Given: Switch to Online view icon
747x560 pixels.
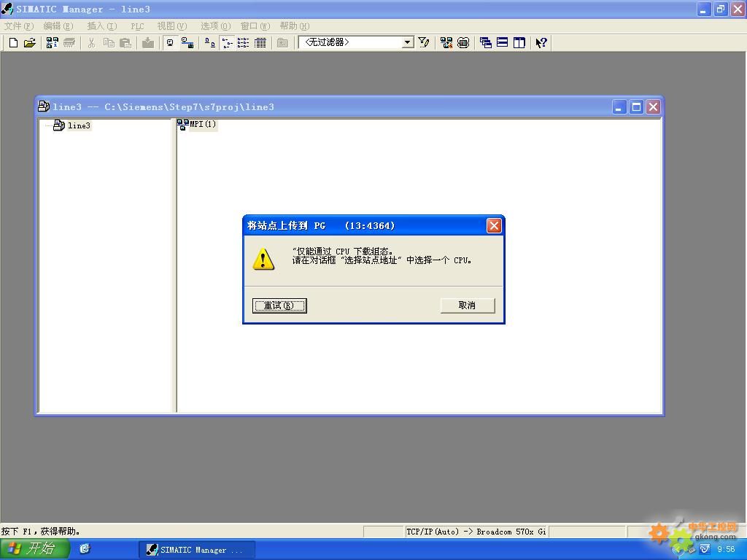Looking at the screenshot, I should (x=187, y=43).
